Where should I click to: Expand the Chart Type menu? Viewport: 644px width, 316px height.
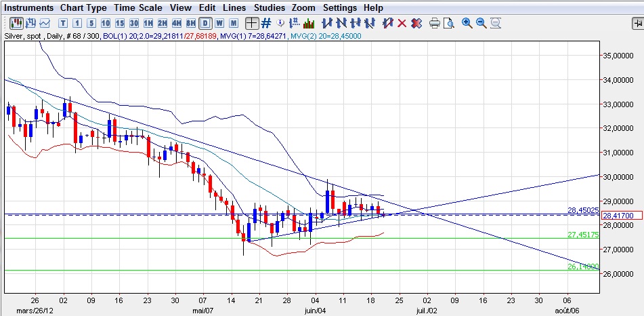(83, 7)
